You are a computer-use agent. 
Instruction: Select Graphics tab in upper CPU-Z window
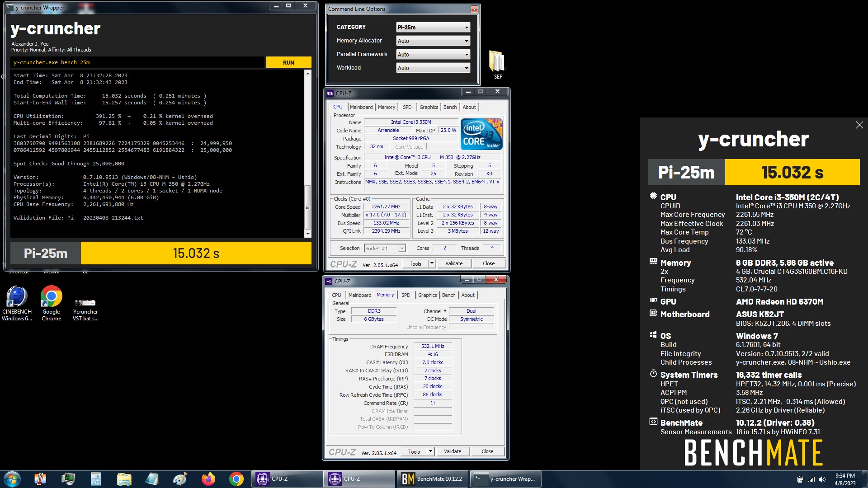pyautogui.click(x=429, y=107)
